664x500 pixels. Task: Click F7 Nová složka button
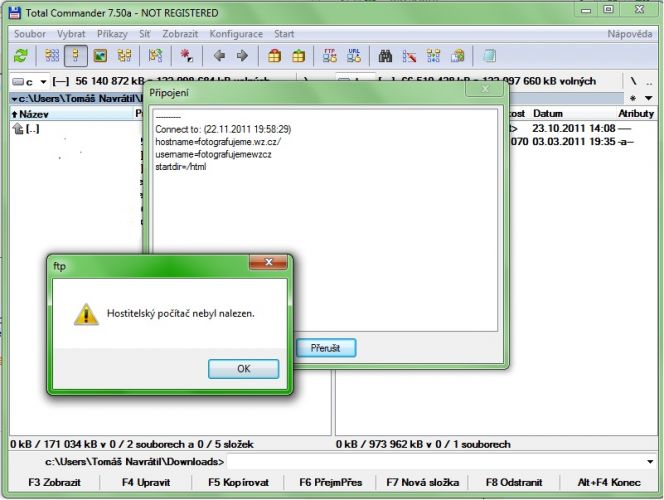[x=422, y=482]
